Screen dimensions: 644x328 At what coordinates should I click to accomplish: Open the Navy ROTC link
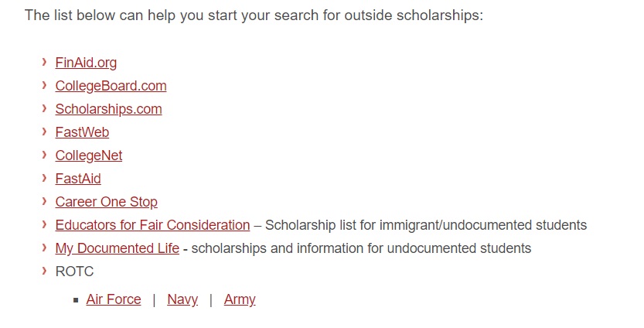pos(182,299)
